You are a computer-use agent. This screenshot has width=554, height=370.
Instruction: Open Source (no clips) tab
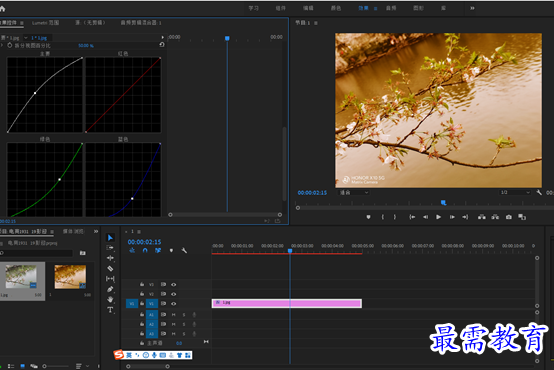[x=90, y=23]
